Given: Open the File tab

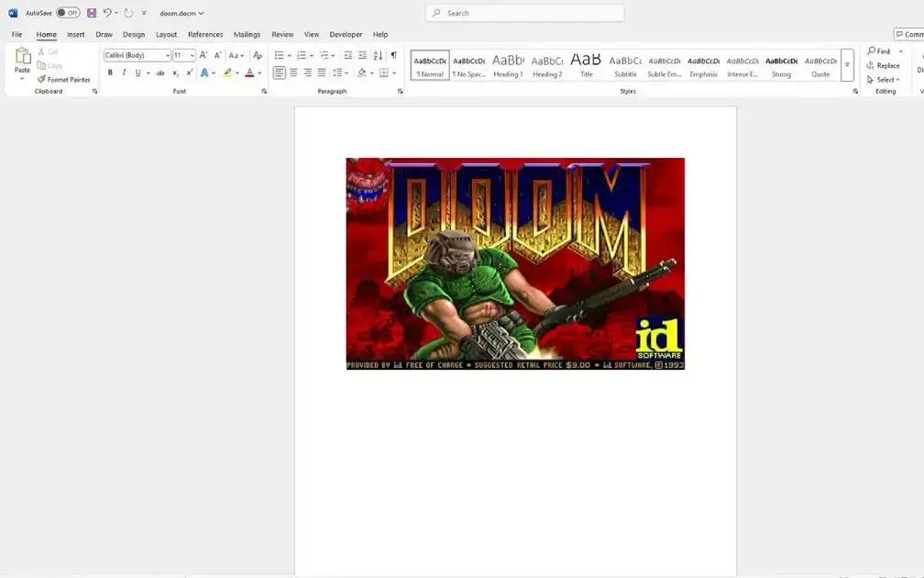Looking at the screenshot, I should tap(17, 34).
